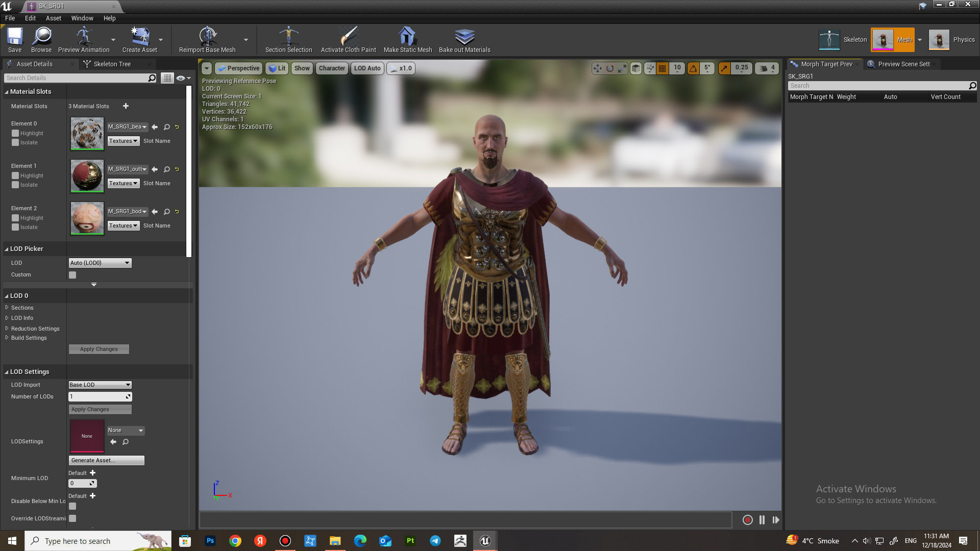Click the Section Selection tool
This screenshot has height=551, width=980.
point(288,40)
